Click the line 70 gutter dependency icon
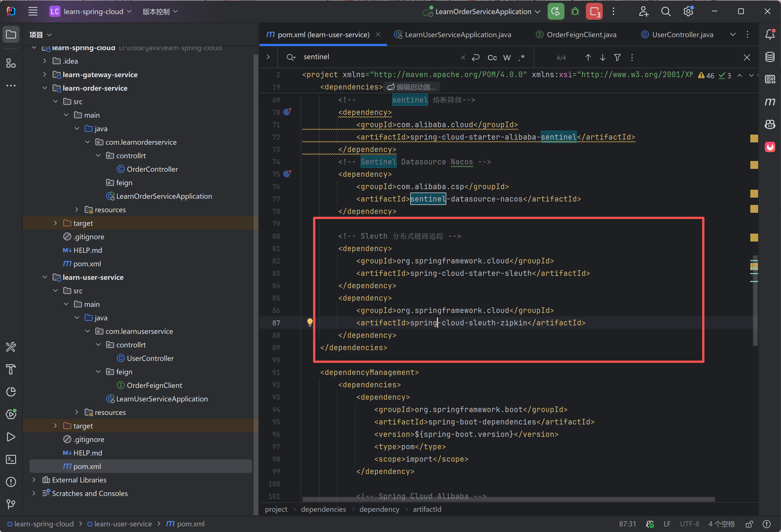Image resolution: width=781 pixels, height=532 pixels. (x=287, y=111)
